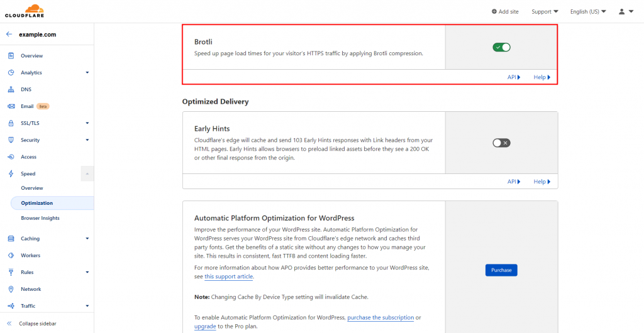The image size is (644, 333).
Task: Expand the Traffic submenu arrow
Action: coord(87,306)
